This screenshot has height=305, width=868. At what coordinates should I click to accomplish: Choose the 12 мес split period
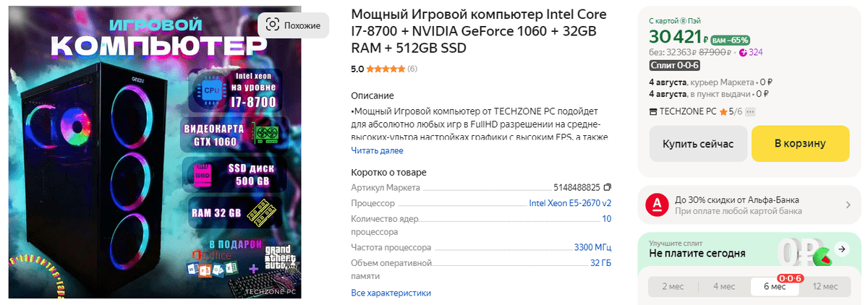(825, 286)
